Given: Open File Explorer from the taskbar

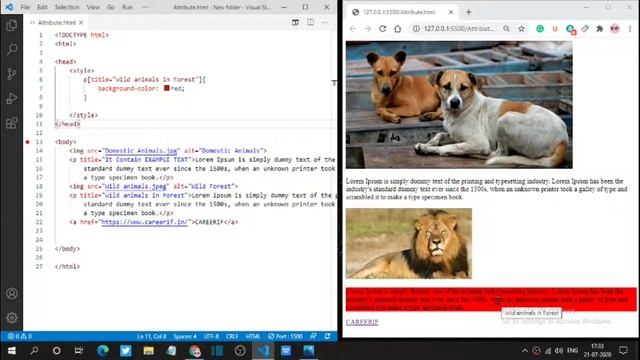Looking at the screenshot, I should [x=149, y=351].
